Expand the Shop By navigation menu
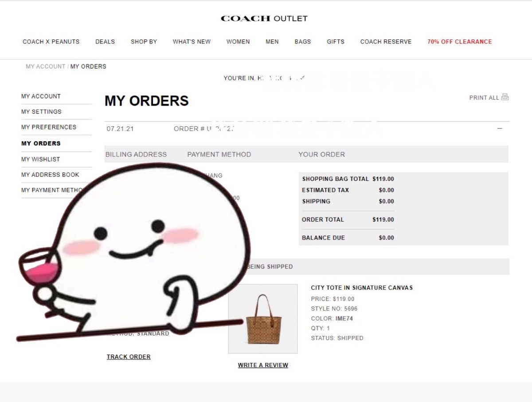The image size is (532, 402). click(144, 42)
